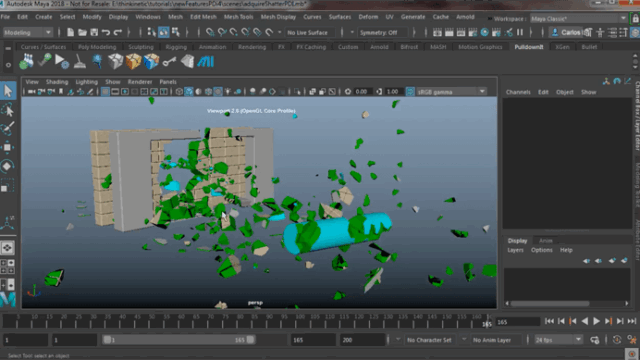Screen dimensions: 640x360
Task: Click the Play Forwards button
Action: (x=596, y=321)
